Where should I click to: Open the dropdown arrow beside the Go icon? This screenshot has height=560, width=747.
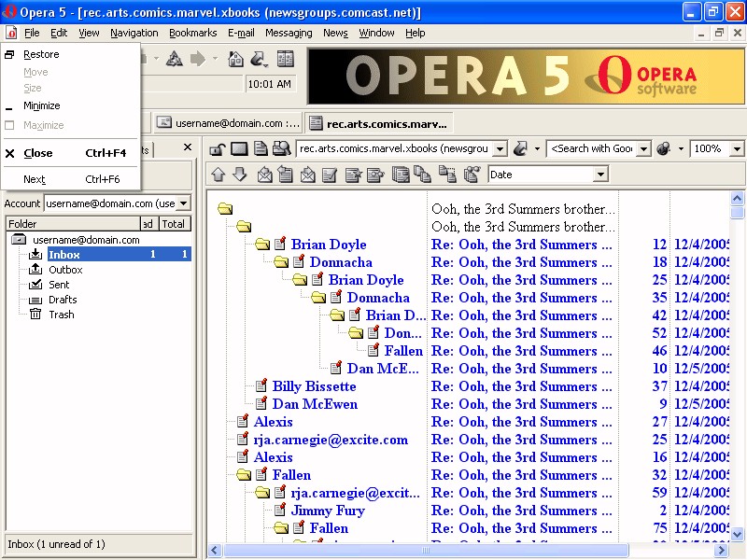click(x=537, y=149)
